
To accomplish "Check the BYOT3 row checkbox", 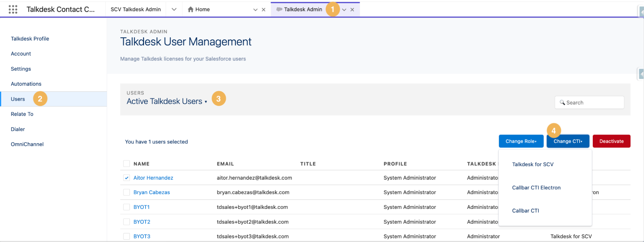I will click(x=127, y=236).
